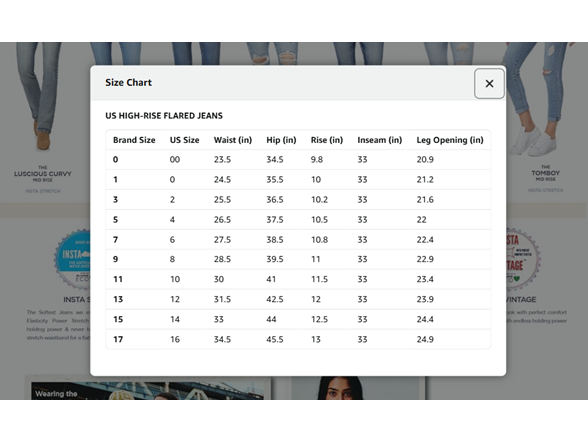This screenshot has width=588, height=441.
Task: Click the Brand Size column header
Action: pyautogui.click(x=134, y=140)
